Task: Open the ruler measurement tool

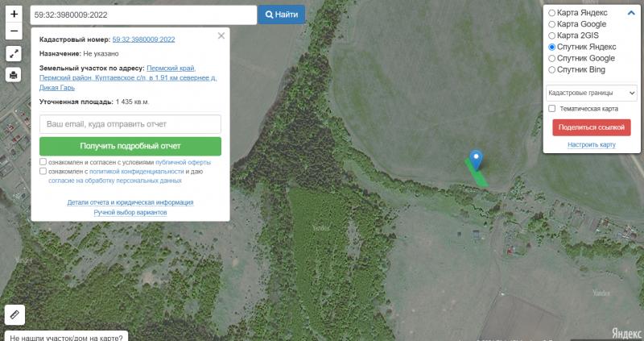Action: tap(14, 315)
